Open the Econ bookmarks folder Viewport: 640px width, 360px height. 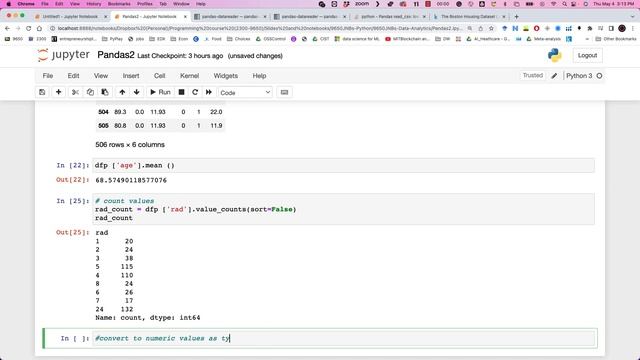point(180,39)
